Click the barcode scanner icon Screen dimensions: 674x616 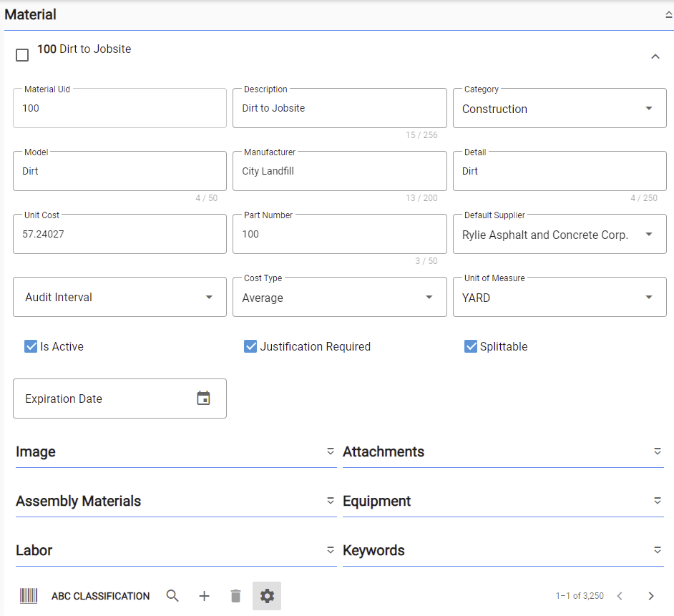[x=29, y=596]
